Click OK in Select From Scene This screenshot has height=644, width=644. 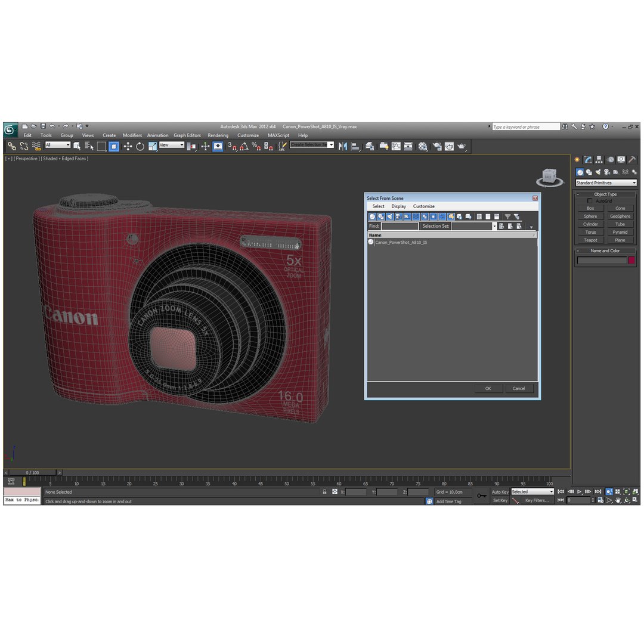click(488, 388)
